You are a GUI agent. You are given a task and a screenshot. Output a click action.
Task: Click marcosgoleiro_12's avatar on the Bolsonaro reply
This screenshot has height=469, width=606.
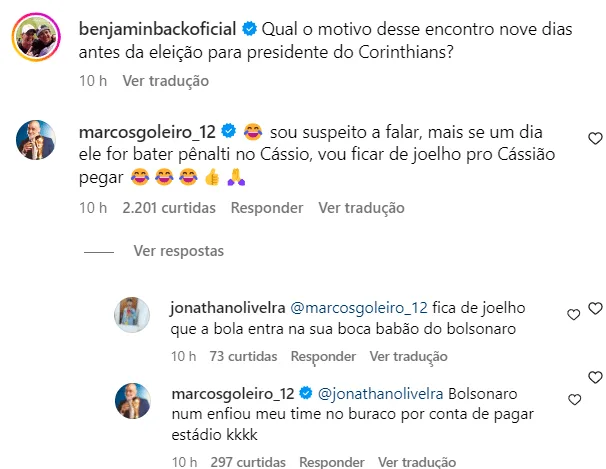(x=132, y=398)
